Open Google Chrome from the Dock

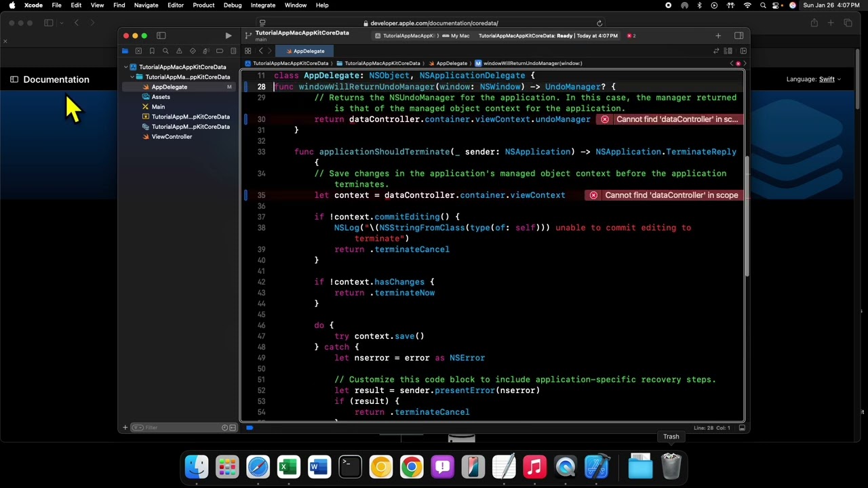[x=412, y=467]
